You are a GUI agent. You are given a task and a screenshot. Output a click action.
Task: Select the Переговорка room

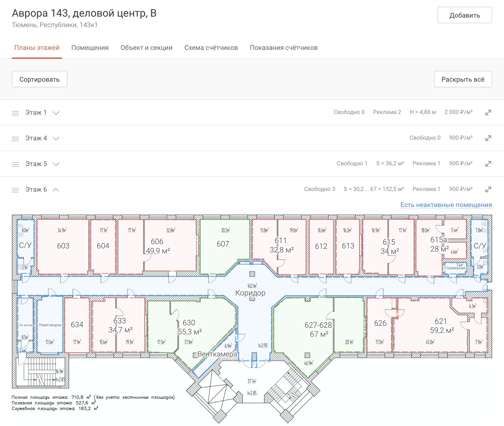click(50, 325)
